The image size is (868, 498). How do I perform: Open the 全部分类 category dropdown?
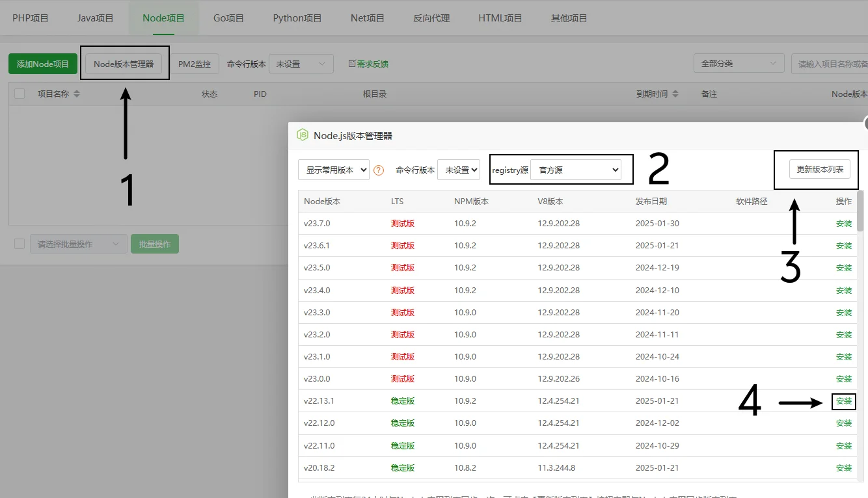click(738, 64)
